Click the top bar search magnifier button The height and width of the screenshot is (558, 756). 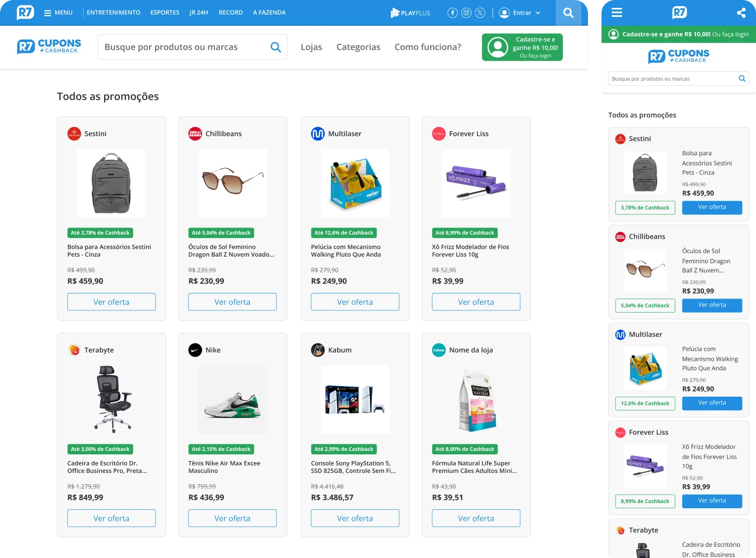(568, 12)
